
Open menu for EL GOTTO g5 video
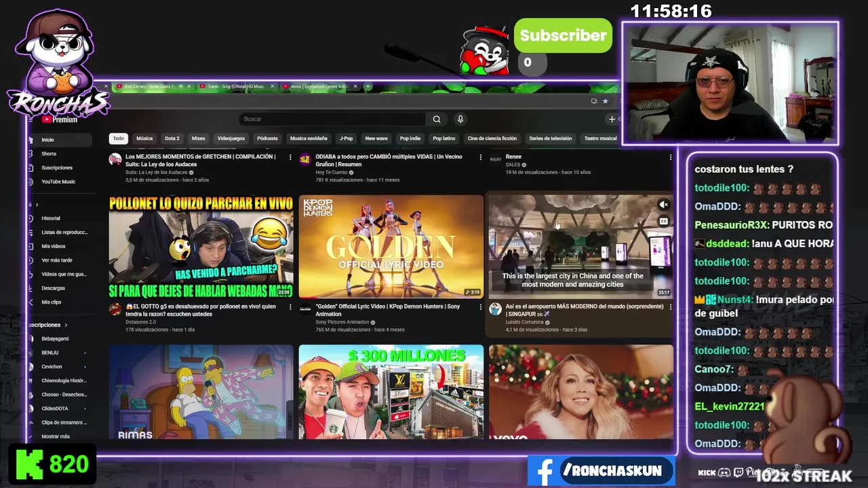(290, 307)
